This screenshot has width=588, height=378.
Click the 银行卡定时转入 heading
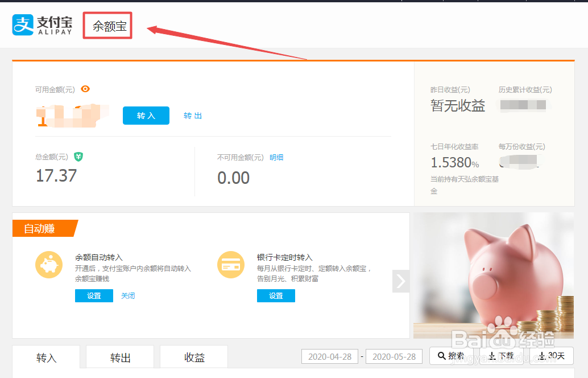coord(285,257)
